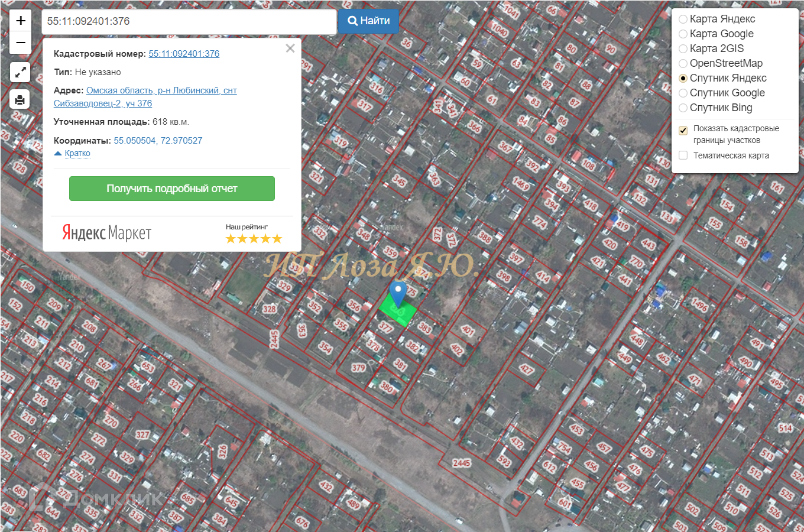Image resolution: width=804 pixels, height=532 pixels.
Task: Toggle fullscreen map mode
Action: [x=20, y=72]
